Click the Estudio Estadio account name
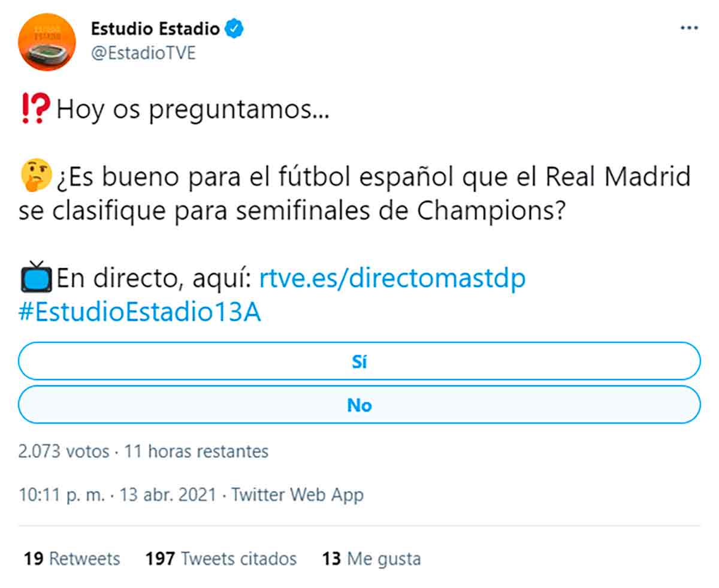This screenshot has height=588, width=719. 155,28
